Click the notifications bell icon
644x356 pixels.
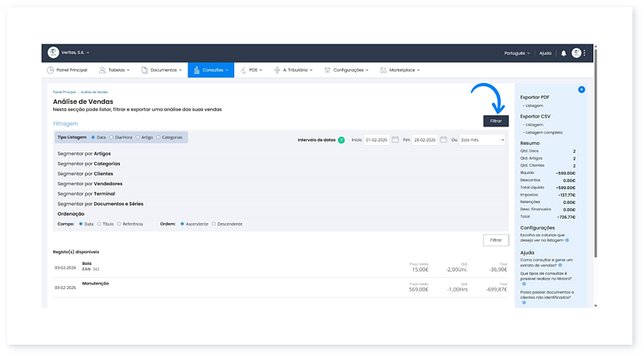tap(563, 53)
